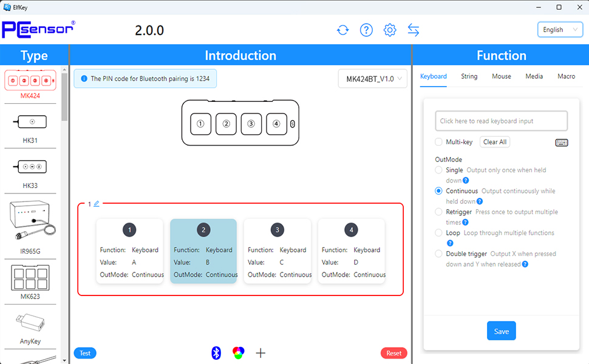Screen dimensions: 589x364
Task: Click the Bluetooth icon at the bottom
Action: coord(216,353)
